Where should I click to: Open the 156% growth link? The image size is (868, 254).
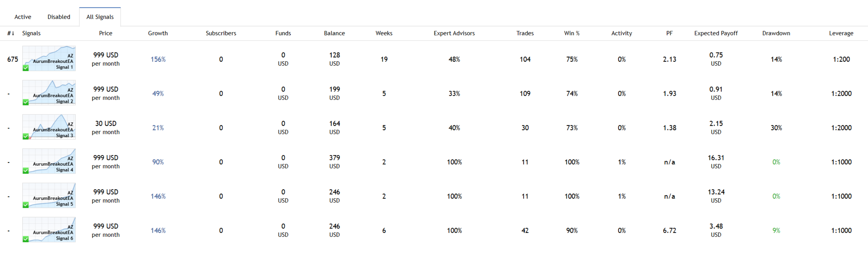click(x=158, y=59)
